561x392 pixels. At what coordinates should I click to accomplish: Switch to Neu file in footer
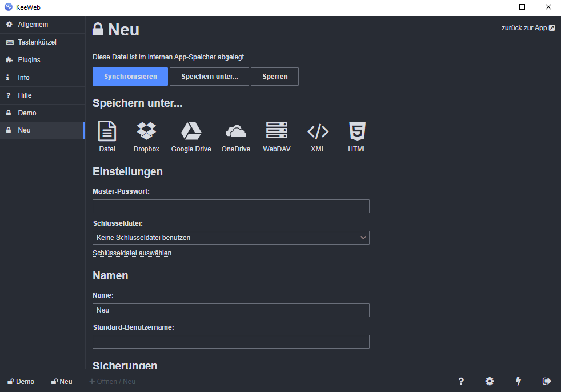pyautogui.click(x=62, y=382)
